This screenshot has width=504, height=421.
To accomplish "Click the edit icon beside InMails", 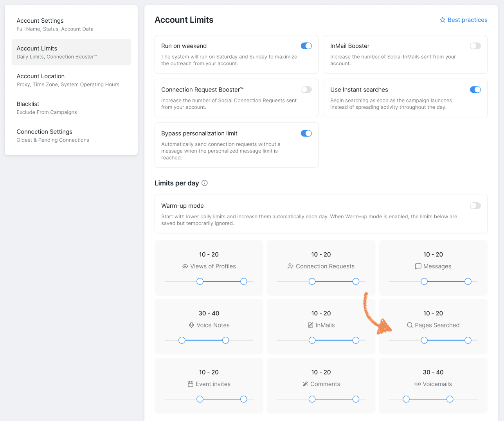I will pos(311,325).
